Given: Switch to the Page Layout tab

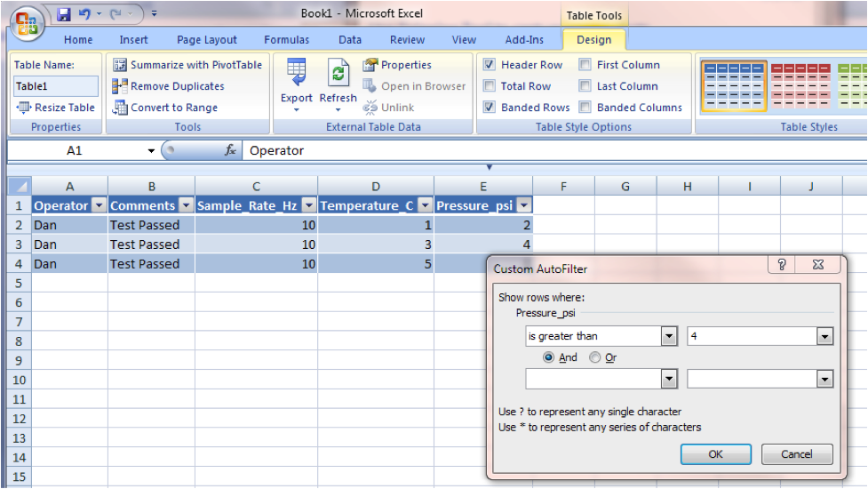Looking at the screenshot, I should point(207,40).
